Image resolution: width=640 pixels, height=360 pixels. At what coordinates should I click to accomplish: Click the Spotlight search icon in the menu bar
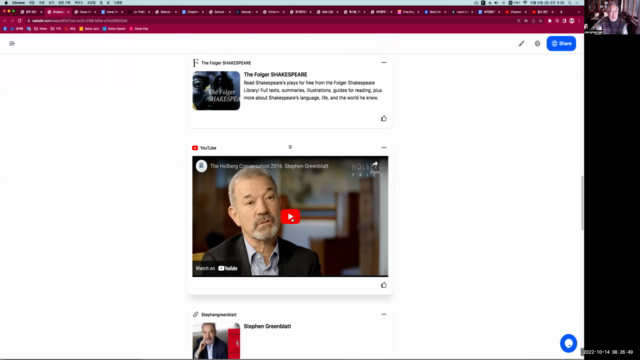pos(569,2)
